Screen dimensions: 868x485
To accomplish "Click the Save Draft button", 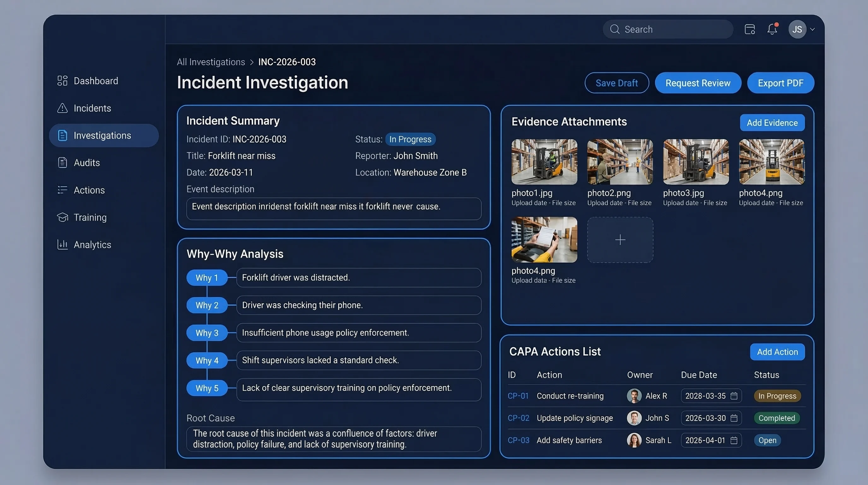I will pyautogui.click(x=617, y=83).
